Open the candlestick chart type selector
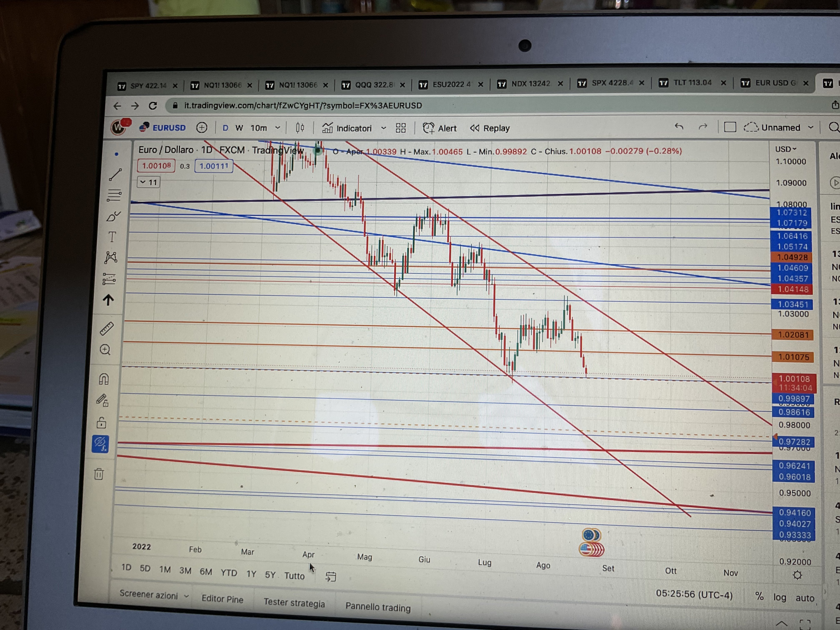The height and width of the screenshot is (630, 840). point(300,128)
